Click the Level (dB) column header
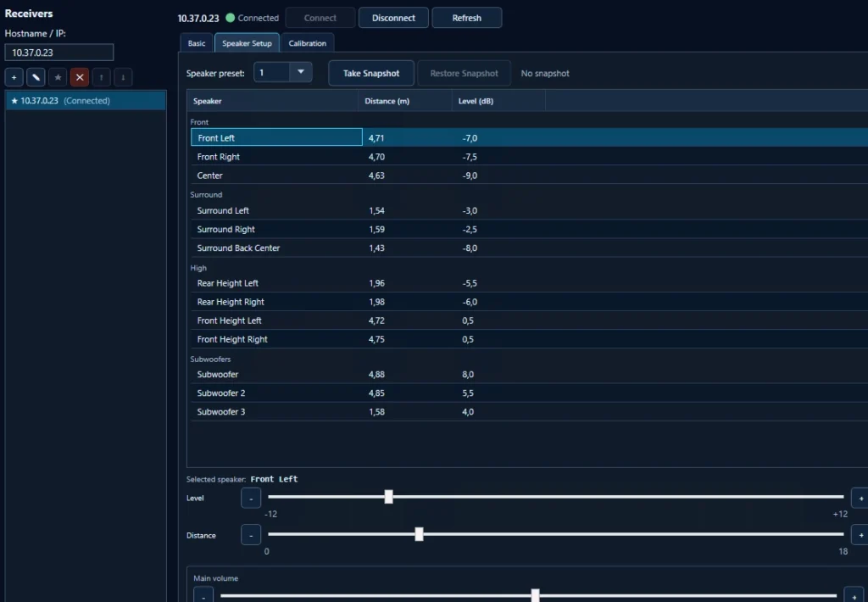This screenshot has width=868, height=602. (498, 101)
